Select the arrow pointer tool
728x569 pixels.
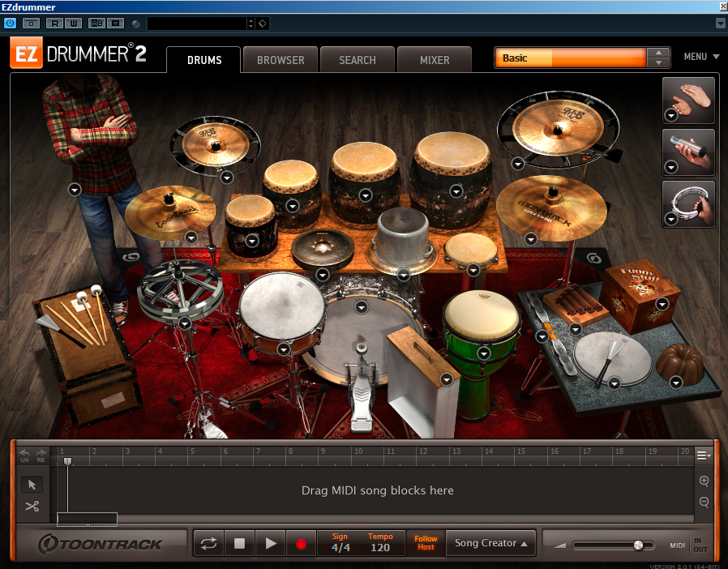click(x=32, y=484)
